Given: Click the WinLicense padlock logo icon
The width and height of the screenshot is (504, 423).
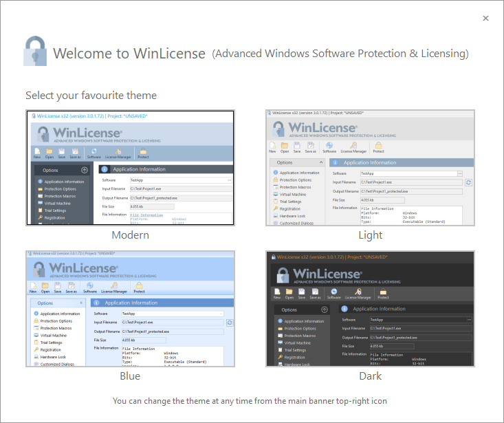Looking at the screenshot, I should pos(35,51).
